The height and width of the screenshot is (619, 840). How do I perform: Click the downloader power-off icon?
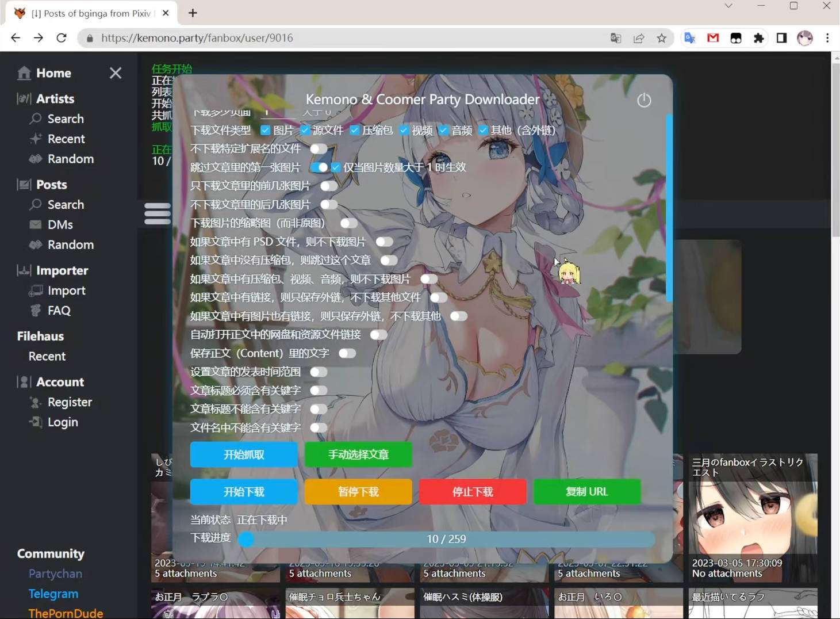[x=644, y=100]
